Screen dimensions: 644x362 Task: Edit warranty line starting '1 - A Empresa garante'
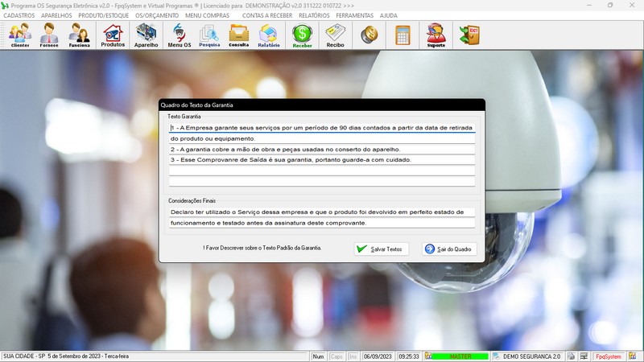322,128
